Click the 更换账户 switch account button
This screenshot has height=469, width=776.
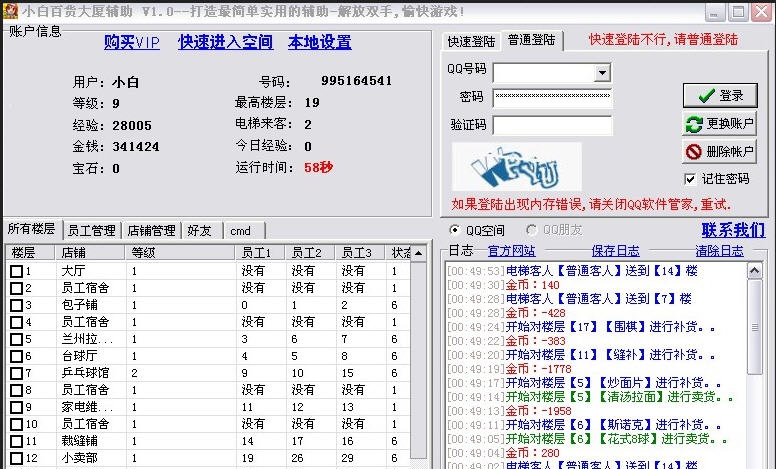tap(720, 123)
